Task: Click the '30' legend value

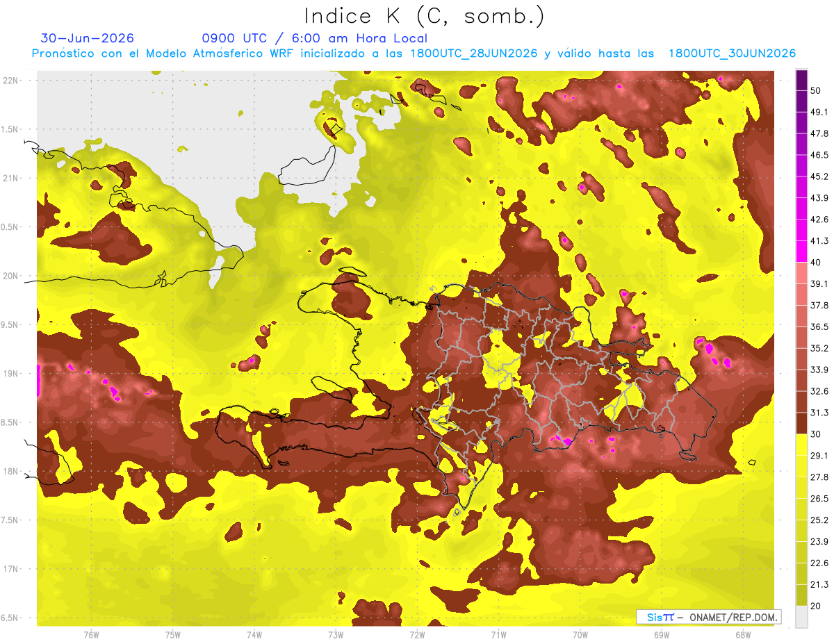Action: click(816, 434)
